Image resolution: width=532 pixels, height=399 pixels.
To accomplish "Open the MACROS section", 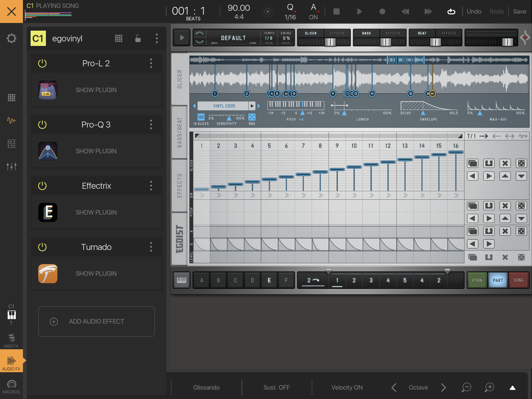I will click(11, 387).
